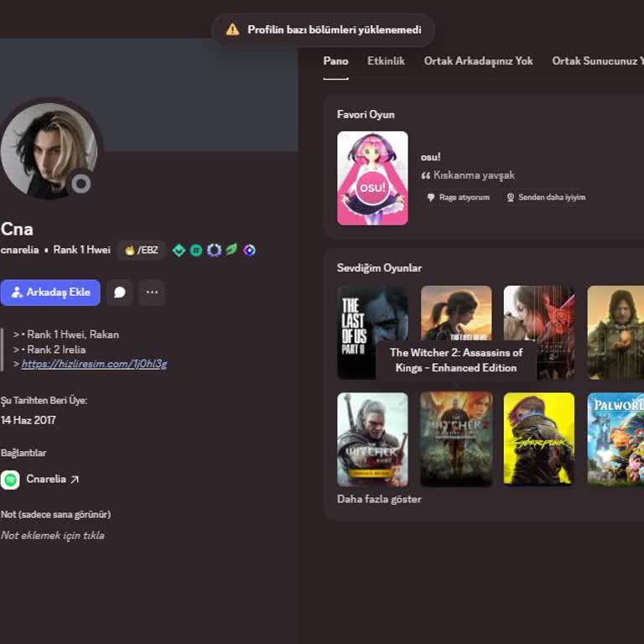Click the Kıskanma yavşak quote text
This screenshot has height=644, width=644.
pos(474,175)
